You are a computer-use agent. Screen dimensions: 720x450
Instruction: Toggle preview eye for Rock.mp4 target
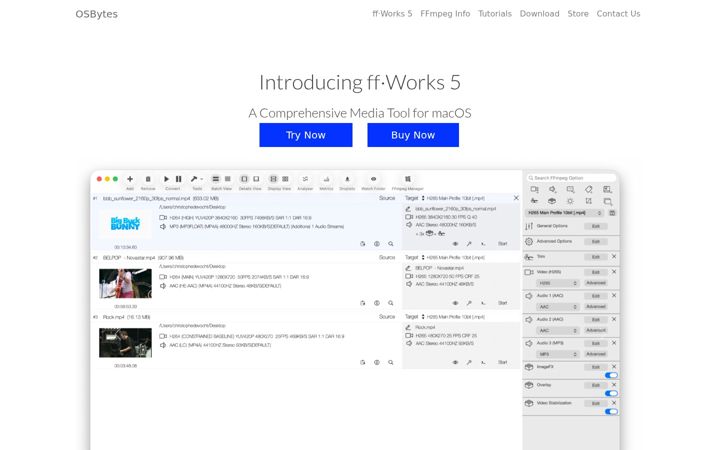455,362
